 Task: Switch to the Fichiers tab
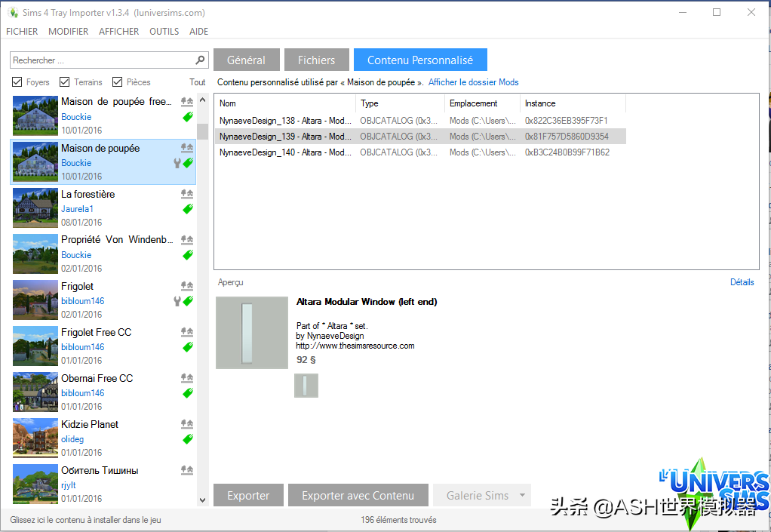coord(317,60)
